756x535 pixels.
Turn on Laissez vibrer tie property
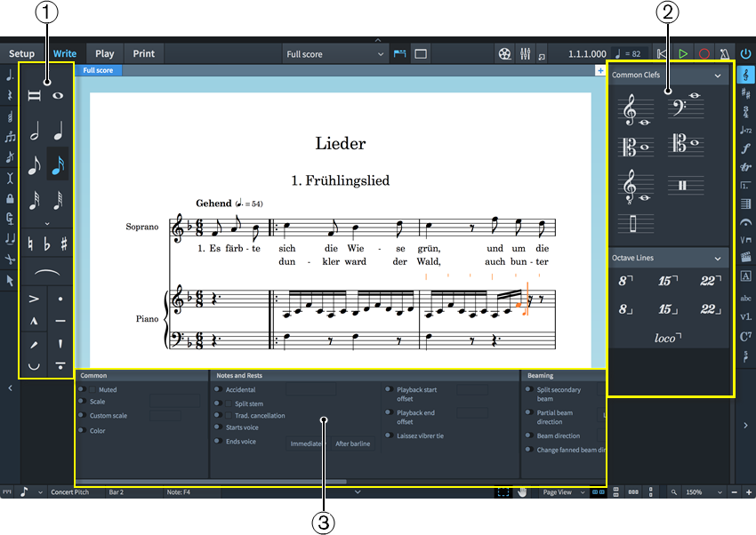pyautogui.click(x=389, y=435)
